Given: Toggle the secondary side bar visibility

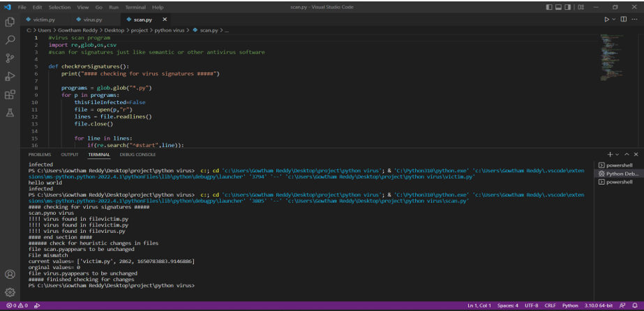Looking at the screenshot, I should click(x=568, y=8).
